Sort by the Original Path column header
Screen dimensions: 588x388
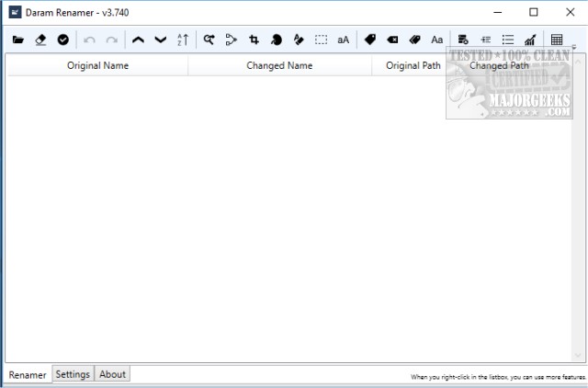413,65
